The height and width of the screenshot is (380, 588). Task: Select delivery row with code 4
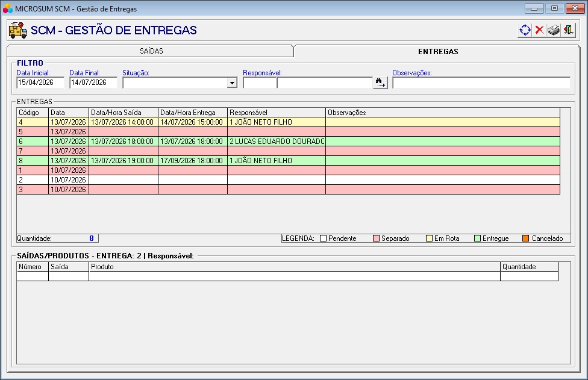(x=289, y=122)
